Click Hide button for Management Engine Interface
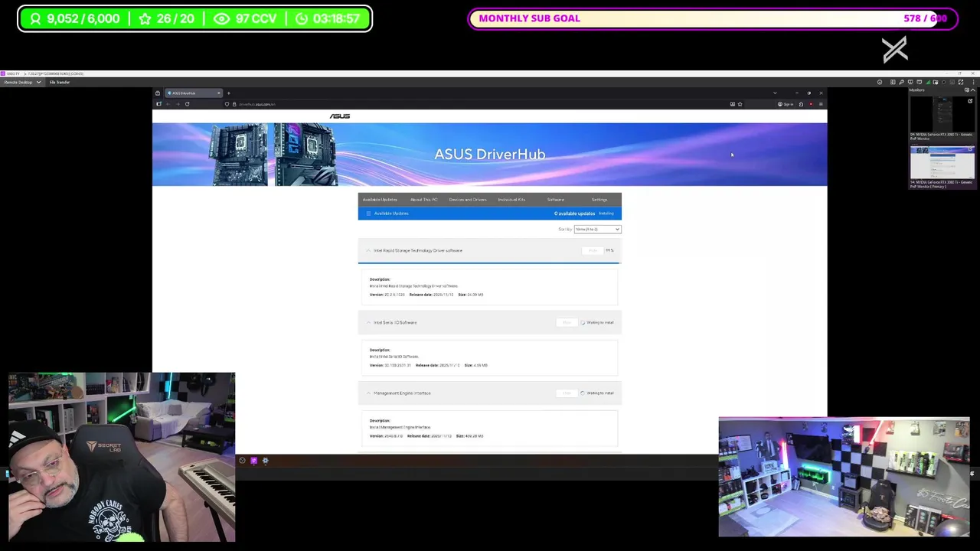The width and height of the screenshot is (980, 551). pyautogui.click(x=567, y=393)
